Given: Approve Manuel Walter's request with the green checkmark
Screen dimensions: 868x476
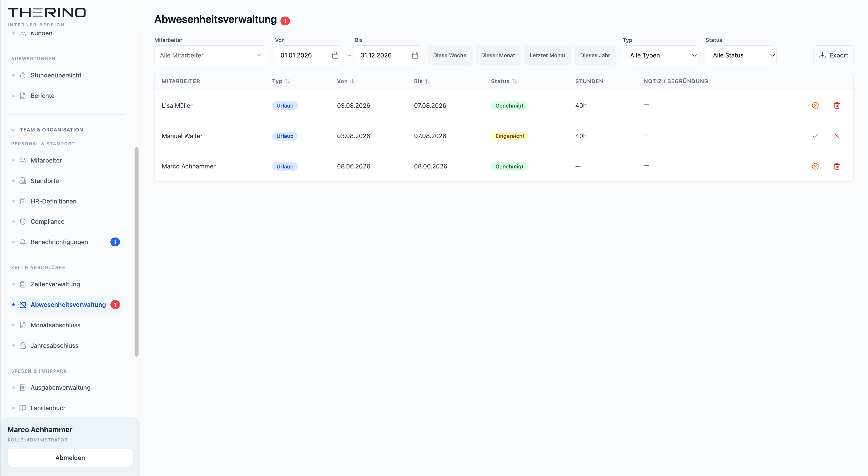Looking at the screenshot, I should click(x=815, y=136).
